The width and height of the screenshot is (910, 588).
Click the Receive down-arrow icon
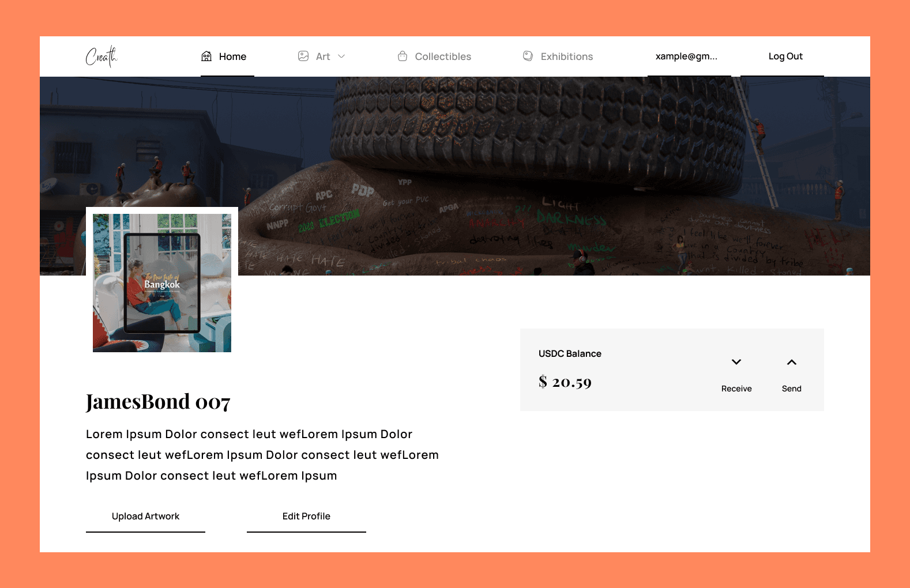[x=736, y=362]
